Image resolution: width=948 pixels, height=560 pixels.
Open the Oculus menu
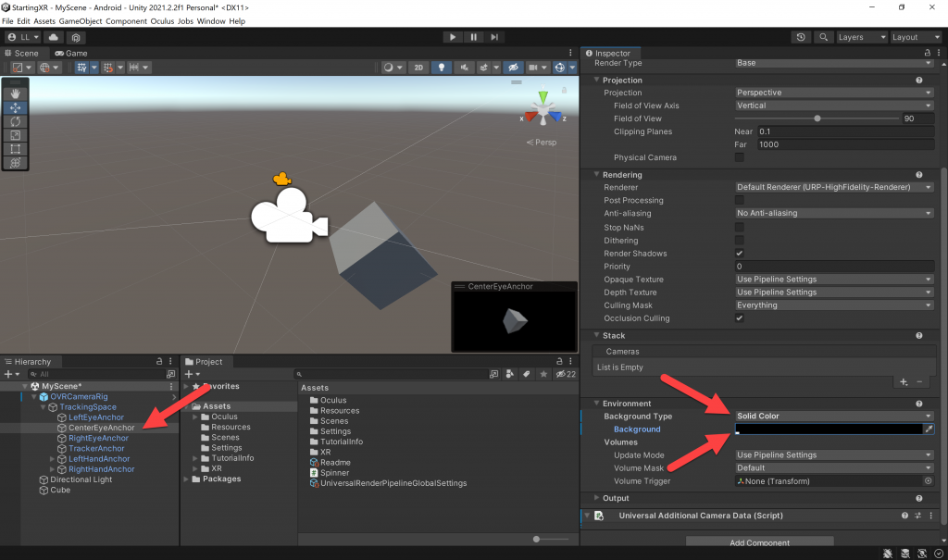click(162, 21)
